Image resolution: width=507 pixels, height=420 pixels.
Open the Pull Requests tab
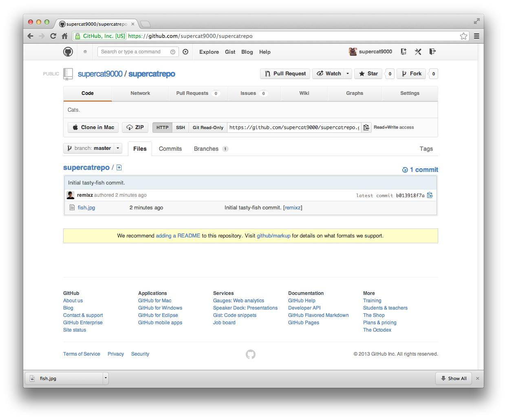point(198,93)
